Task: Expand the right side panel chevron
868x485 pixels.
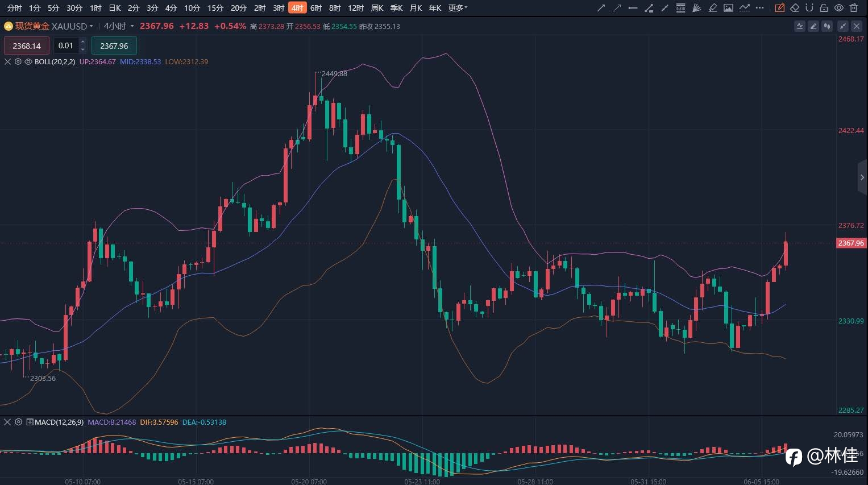Action: [862, 177]
